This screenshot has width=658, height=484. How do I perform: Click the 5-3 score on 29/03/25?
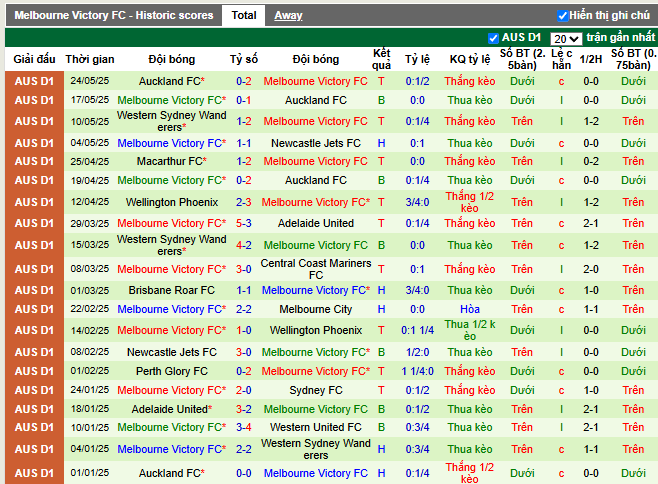pyautogui.click(x=243, y=223)
